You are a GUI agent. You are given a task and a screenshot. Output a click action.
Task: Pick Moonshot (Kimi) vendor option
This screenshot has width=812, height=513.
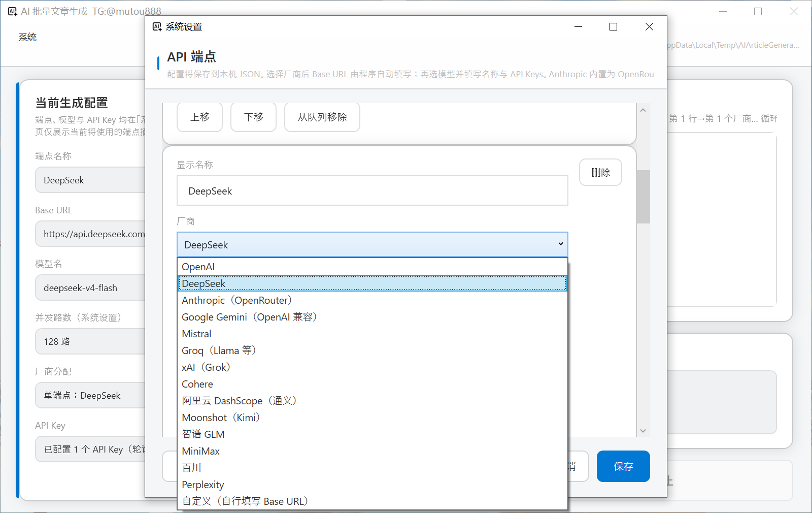click(372, 418)
